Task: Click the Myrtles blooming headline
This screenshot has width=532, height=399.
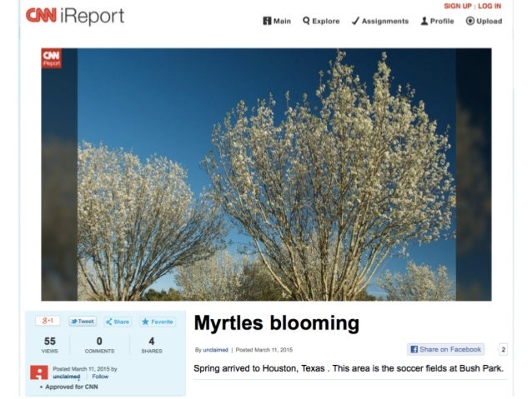Action: pos(277,322)
